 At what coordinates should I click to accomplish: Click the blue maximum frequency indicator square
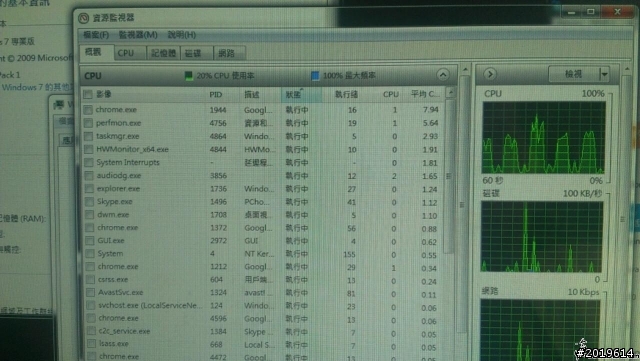(315, 76)
